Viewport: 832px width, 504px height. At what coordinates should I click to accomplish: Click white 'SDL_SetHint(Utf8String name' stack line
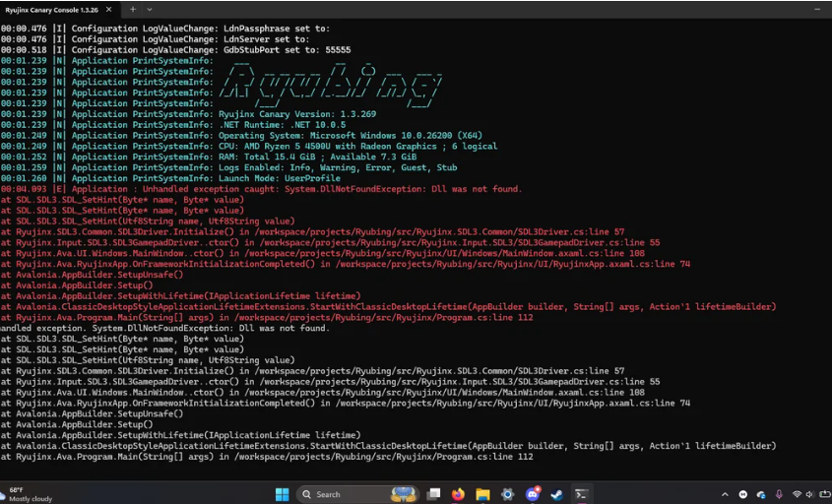148,360
